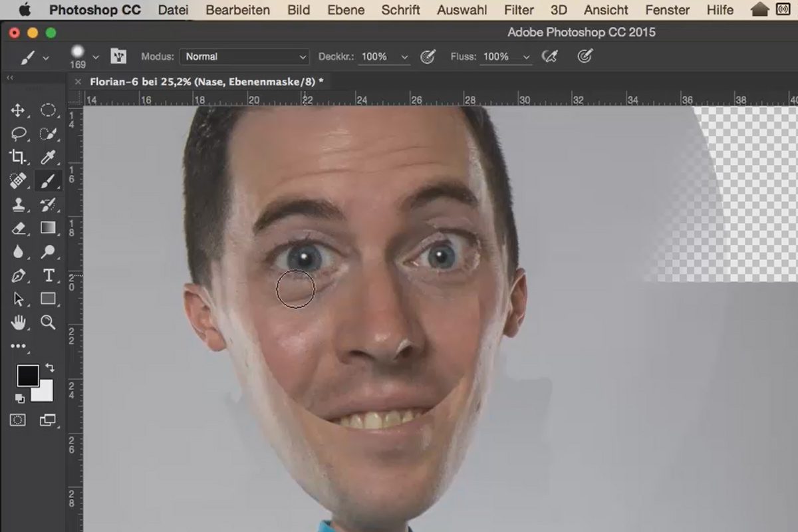Select the Spot Healing Brush tool

(x=19, y=181)
